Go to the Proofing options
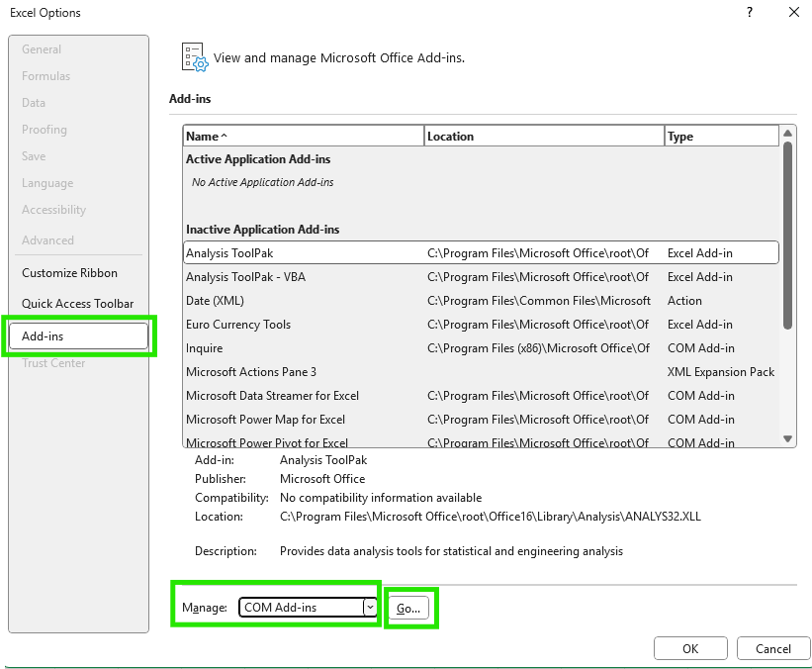This screenshot has width=812, height=669. click(45, 130)
